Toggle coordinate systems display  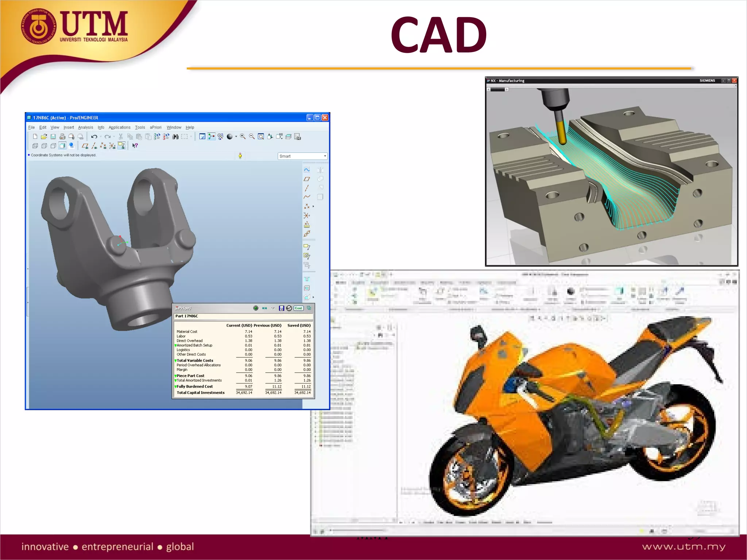pos(112,146)
